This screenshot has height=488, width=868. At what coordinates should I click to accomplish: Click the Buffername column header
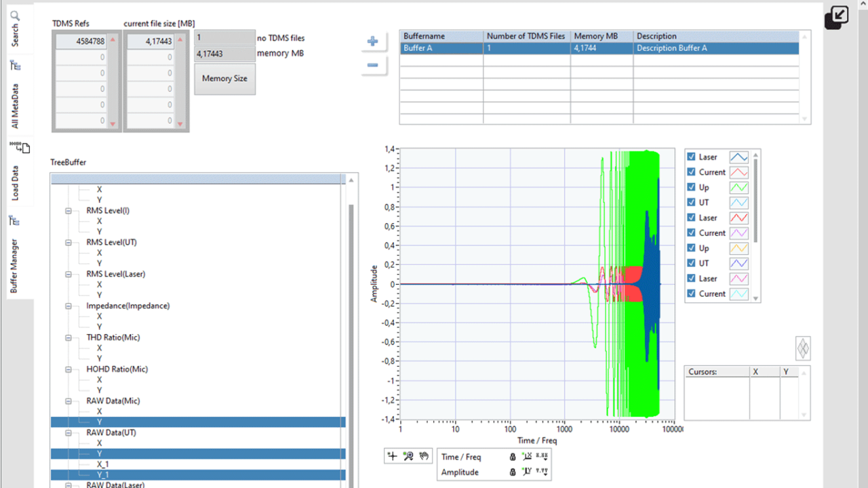(441, 36)
